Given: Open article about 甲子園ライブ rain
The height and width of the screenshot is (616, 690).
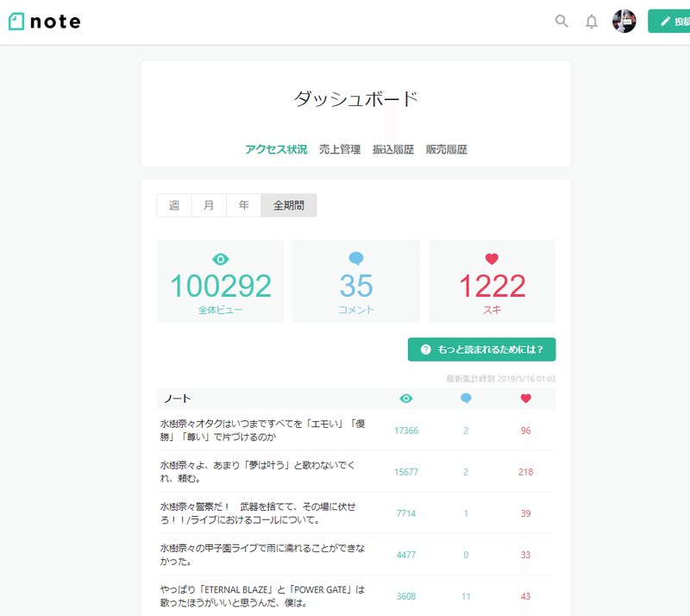Looking at the screenshot, I should (262, 555).
